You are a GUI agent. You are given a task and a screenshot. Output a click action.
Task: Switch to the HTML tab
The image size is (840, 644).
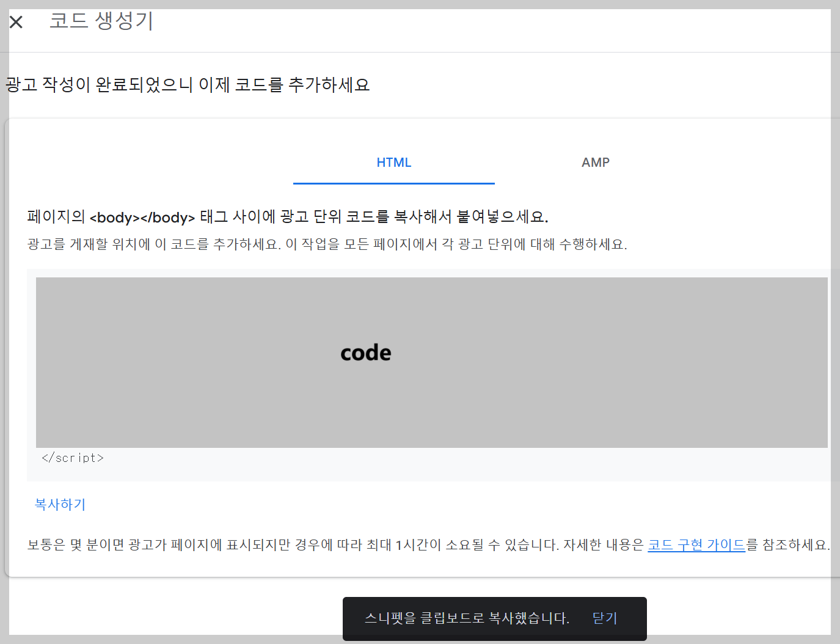[394, 163]
